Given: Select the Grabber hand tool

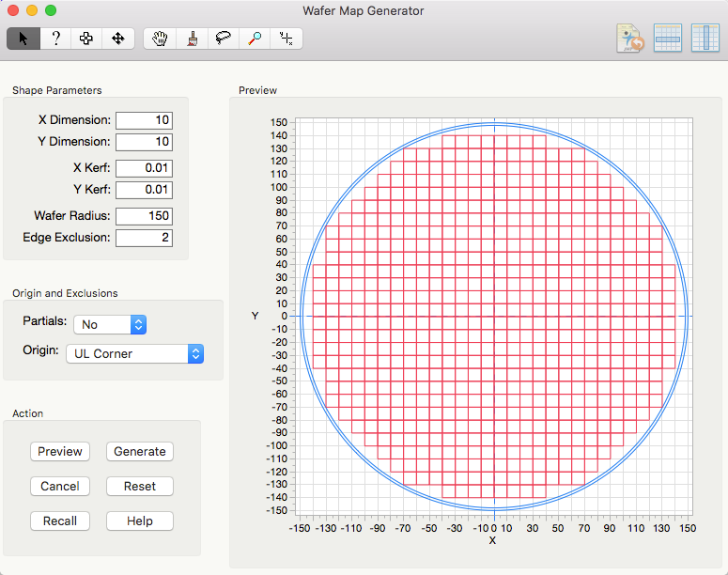Looking at the screenshot, I should 160,39.
